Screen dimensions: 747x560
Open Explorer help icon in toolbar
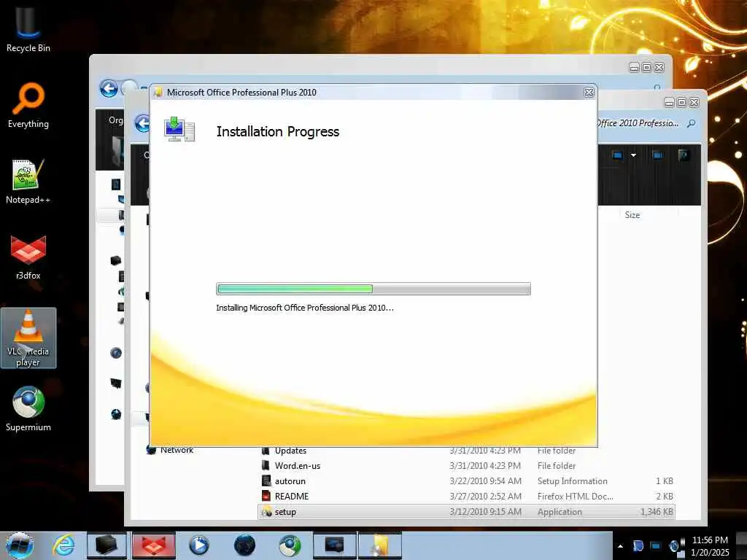pyautogui.click(x=684, y=155)
